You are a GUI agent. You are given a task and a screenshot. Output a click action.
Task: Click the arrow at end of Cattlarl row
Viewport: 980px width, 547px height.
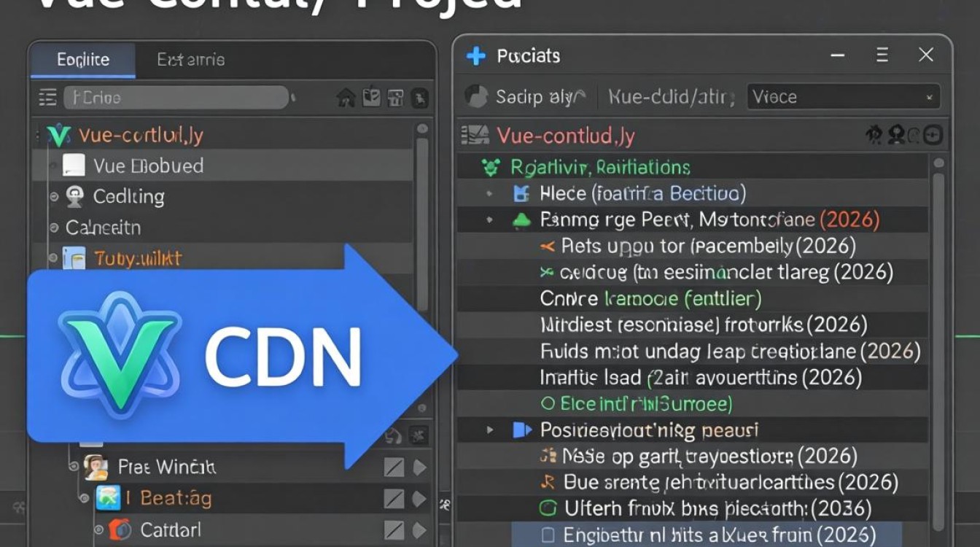coord(420,529)
